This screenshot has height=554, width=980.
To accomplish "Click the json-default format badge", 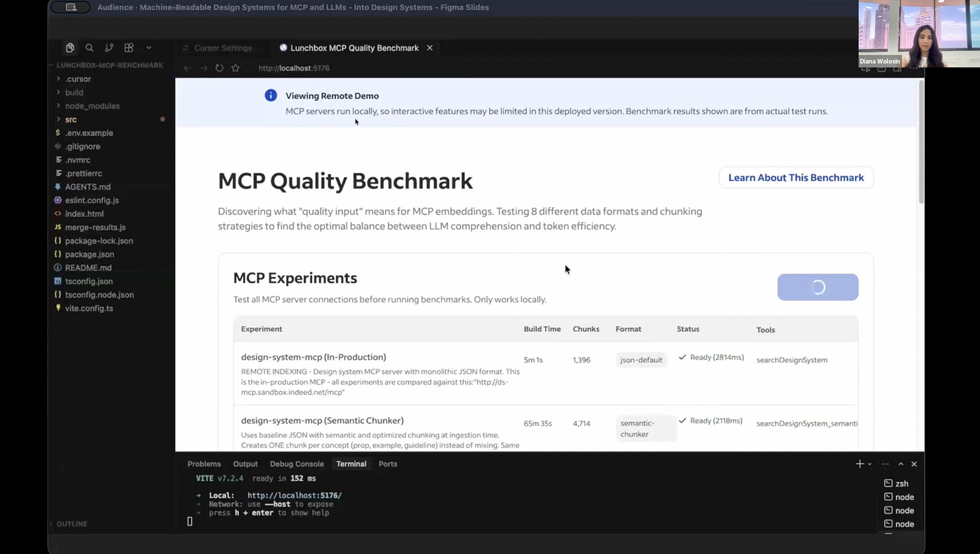I will [641, 360].
